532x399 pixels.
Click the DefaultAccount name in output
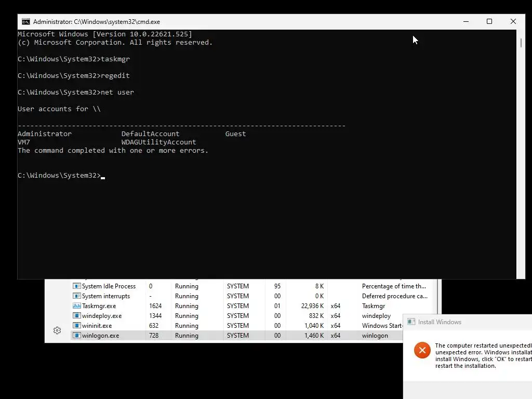(x=150, y=134)
